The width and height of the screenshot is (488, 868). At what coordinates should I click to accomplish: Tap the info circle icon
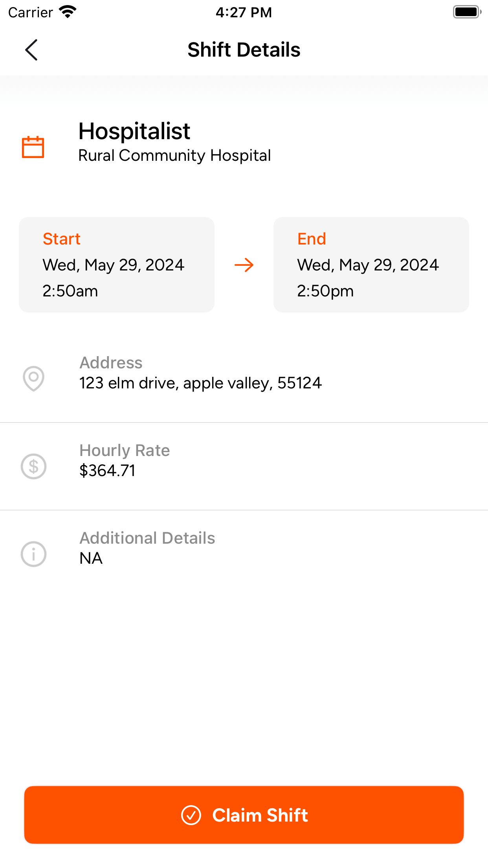(33, 554)
